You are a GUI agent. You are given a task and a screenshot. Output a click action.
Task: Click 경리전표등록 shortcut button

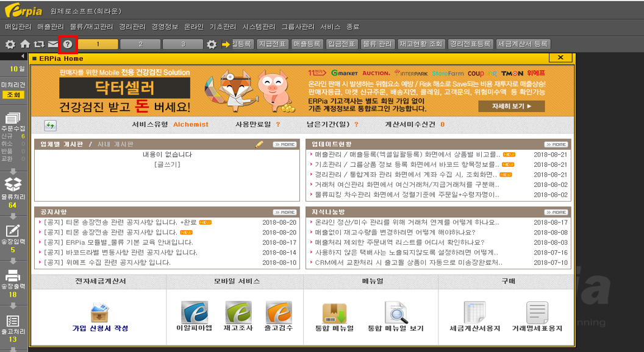coord(470,44)
